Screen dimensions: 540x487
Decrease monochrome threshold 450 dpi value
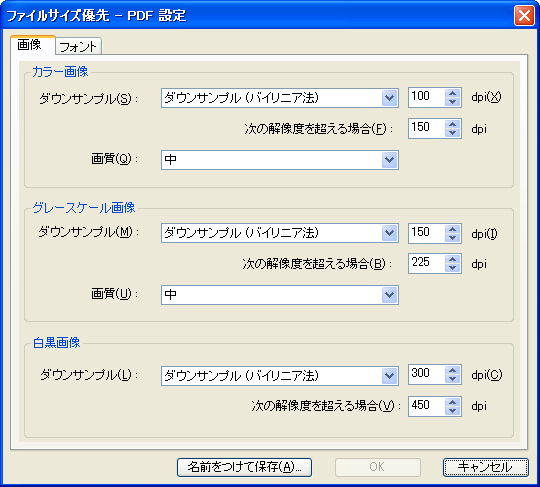tap(453, 410)
